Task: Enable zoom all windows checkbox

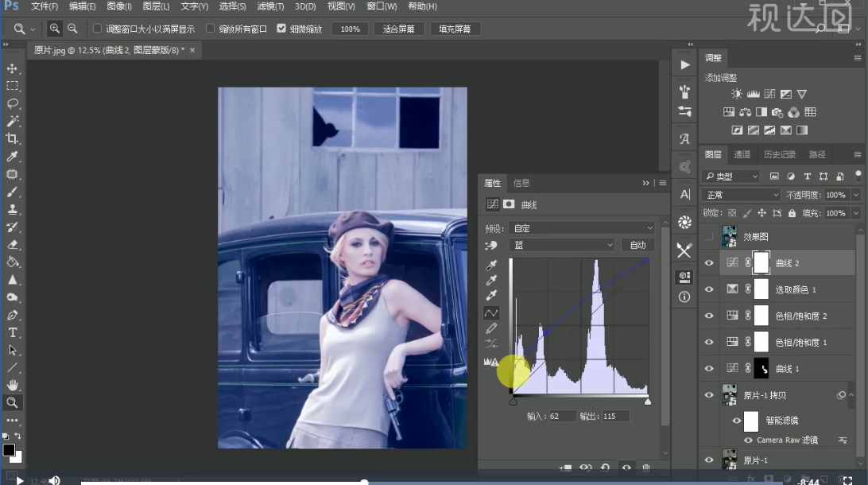Action: 211,29
